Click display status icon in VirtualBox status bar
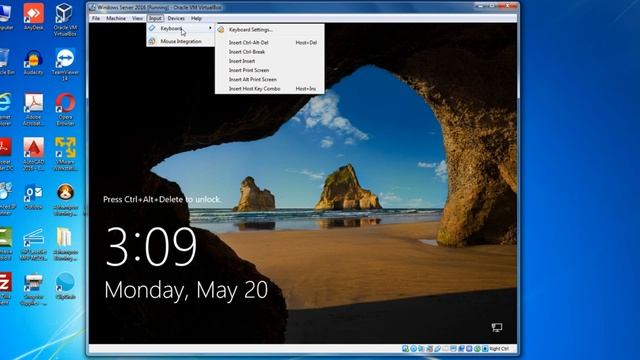Screen dimensions: 640x360 tap(453, 349)
